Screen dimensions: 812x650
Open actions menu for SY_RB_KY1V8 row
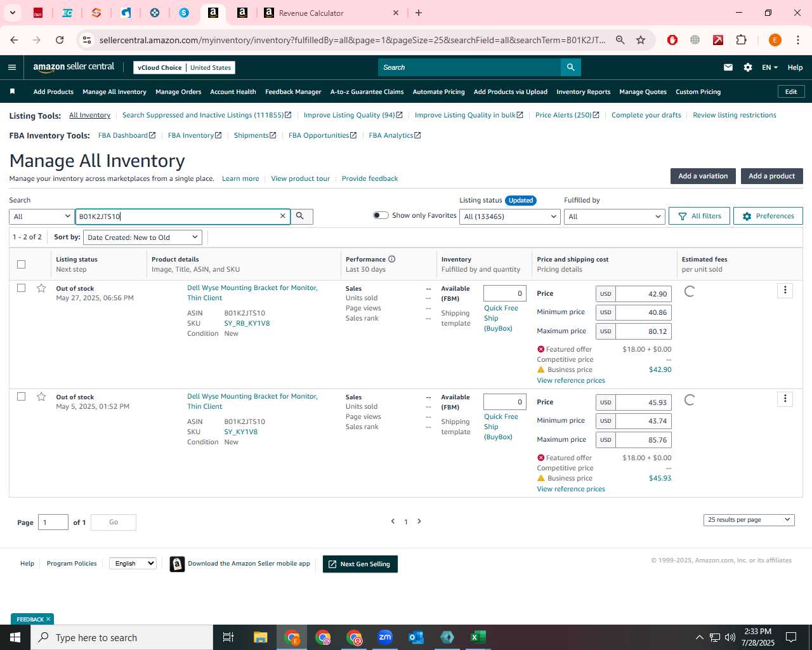[x=785, y=290]
